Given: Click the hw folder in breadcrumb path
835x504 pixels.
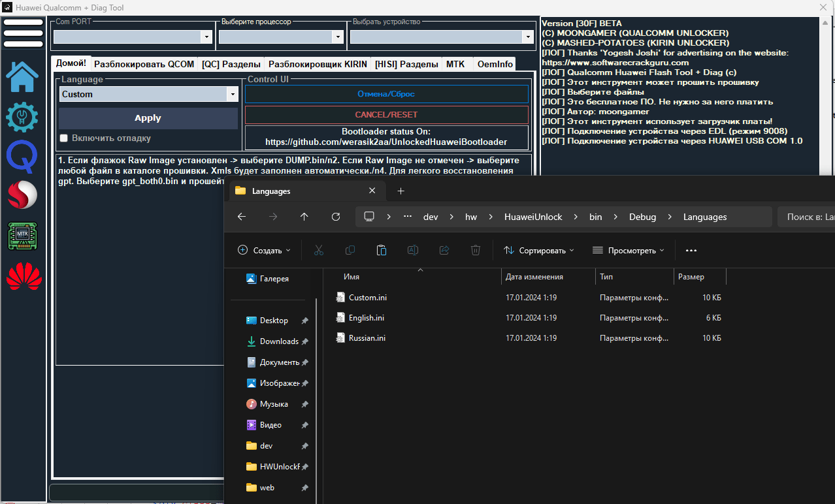Looking at the screenshot, I should 471,217.
